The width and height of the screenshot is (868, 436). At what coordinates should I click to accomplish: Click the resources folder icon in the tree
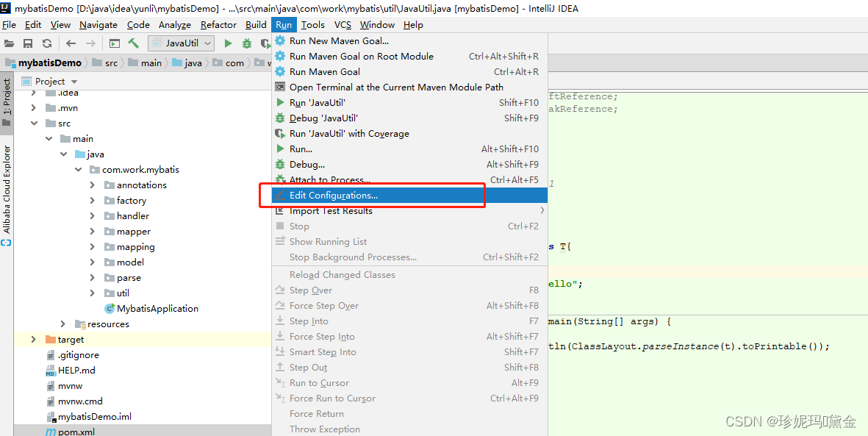pos(79,324)
